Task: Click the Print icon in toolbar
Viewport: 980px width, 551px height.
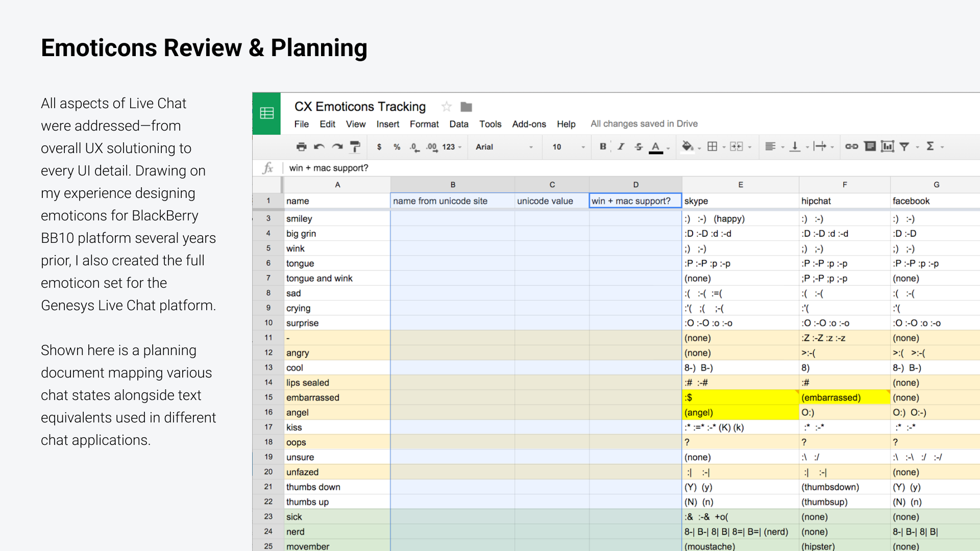Action: 301,147
